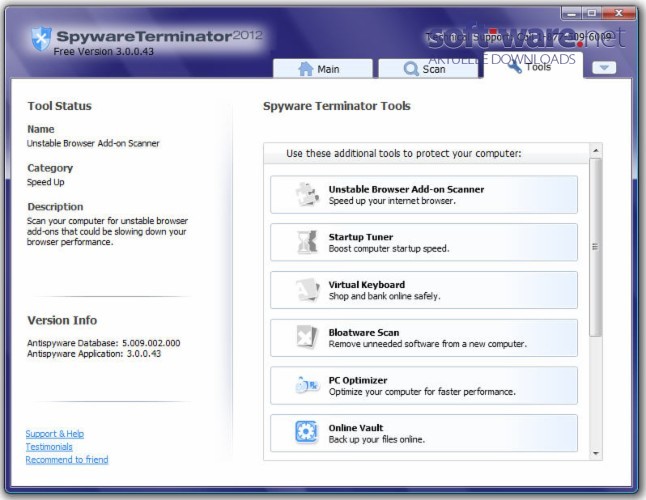Open the dropdown arrow beside Tools tab
Viewport: 646px width, 500px height.
[604, 68]
